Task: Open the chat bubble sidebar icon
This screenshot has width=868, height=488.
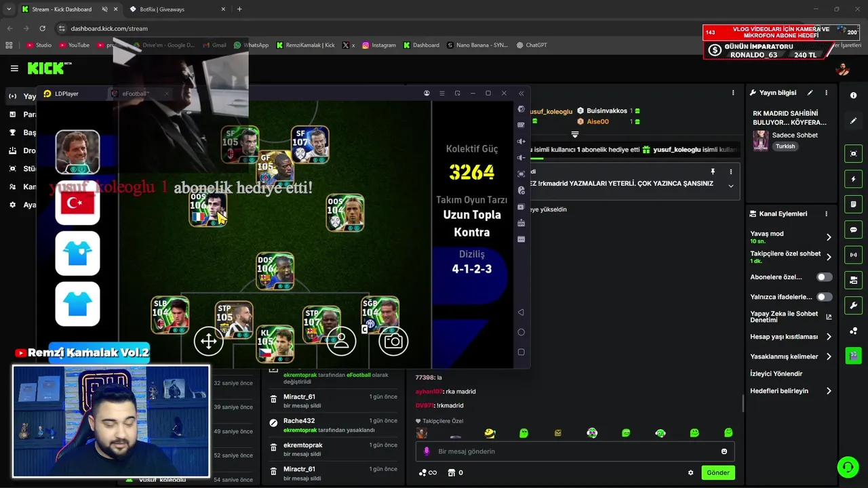Action: pos(853,230)
